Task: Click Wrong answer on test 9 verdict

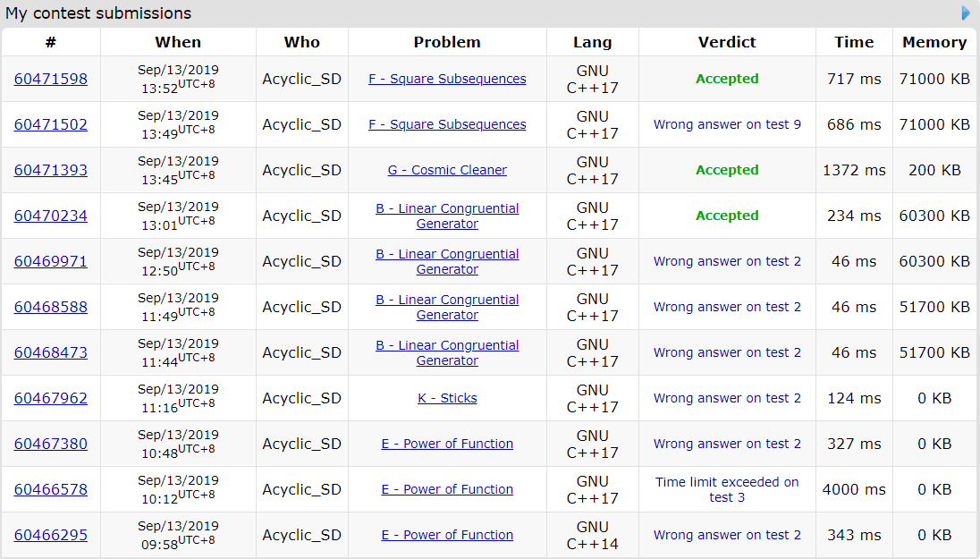Action: tap(727, 124)
